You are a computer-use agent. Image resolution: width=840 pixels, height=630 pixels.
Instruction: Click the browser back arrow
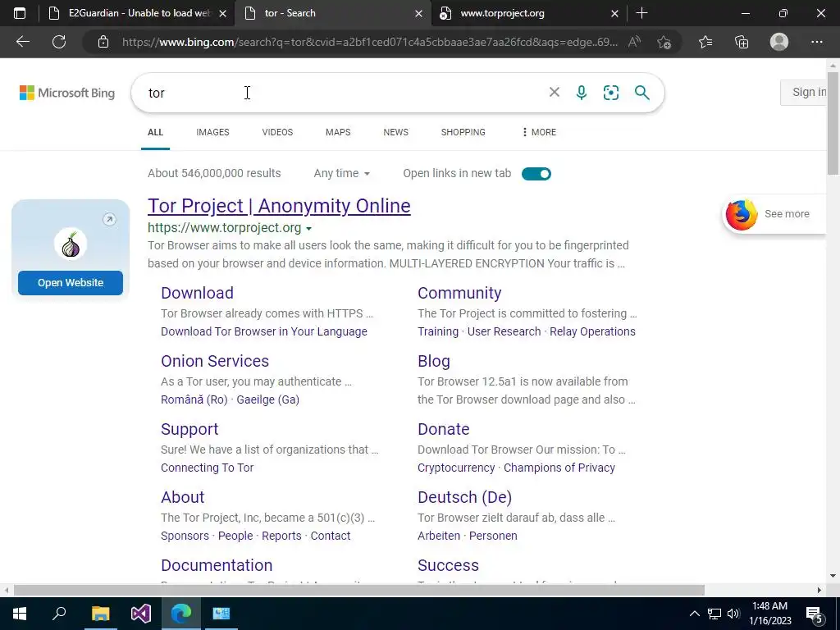23,42
